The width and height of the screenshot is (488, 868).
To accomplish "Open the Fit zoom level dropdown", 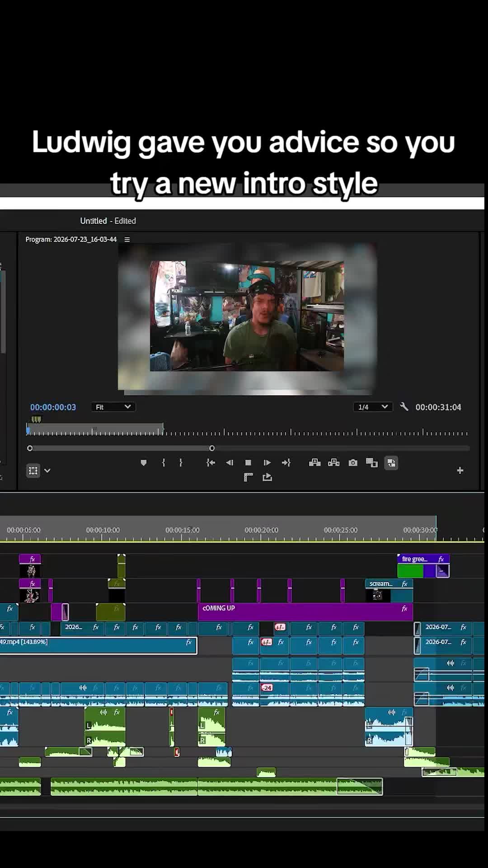I will tap(113, 407).
